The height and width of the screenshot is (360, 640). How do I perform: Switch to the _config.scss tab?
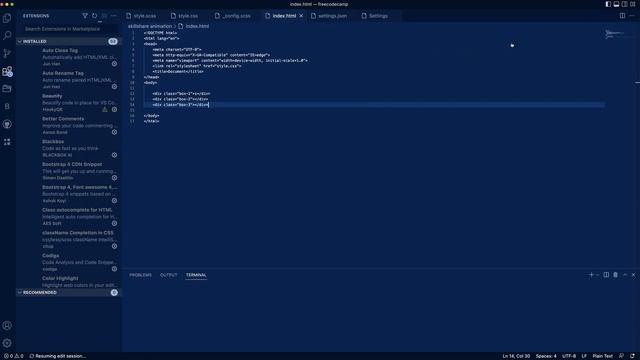click(233, 16)
